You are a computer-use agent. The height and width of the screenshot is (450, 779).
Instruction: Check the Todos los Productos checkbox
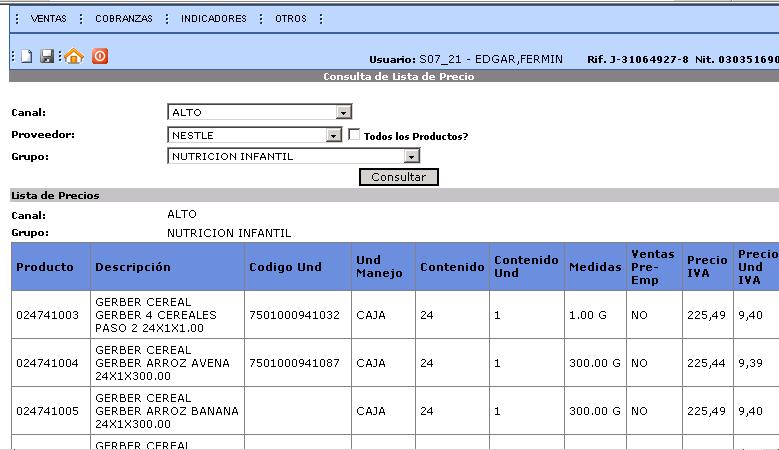pyautogui.click(x=354, y=135)
